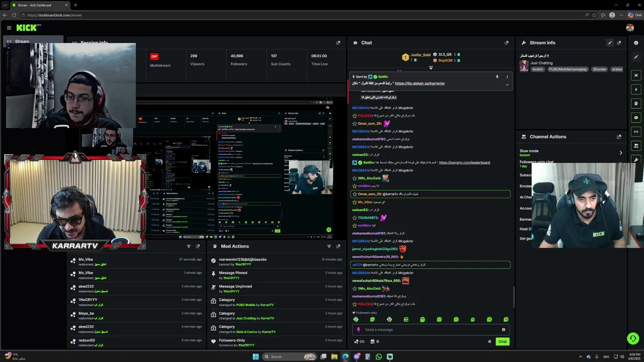
Task: Click the 40,699 Followers stat
Action: pyautogui.click(x=238, y=60)
